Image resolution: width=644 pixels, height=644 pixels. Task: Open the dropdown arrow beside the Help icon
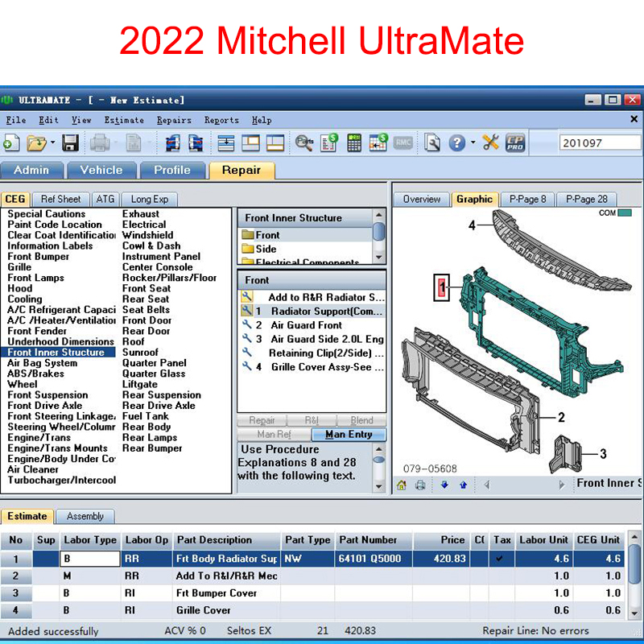pyautogui.click(x=473, y=142)
